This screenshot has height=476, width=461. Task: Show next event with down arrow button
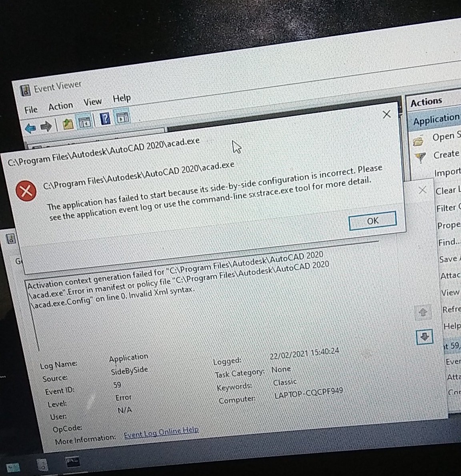(425, 336)
